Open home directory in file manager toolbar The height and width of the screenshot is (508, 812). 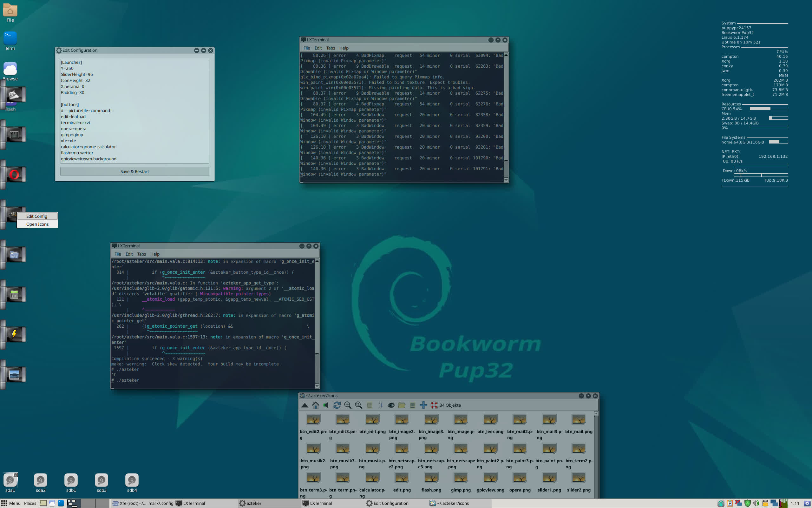click(x=315, y=405)
